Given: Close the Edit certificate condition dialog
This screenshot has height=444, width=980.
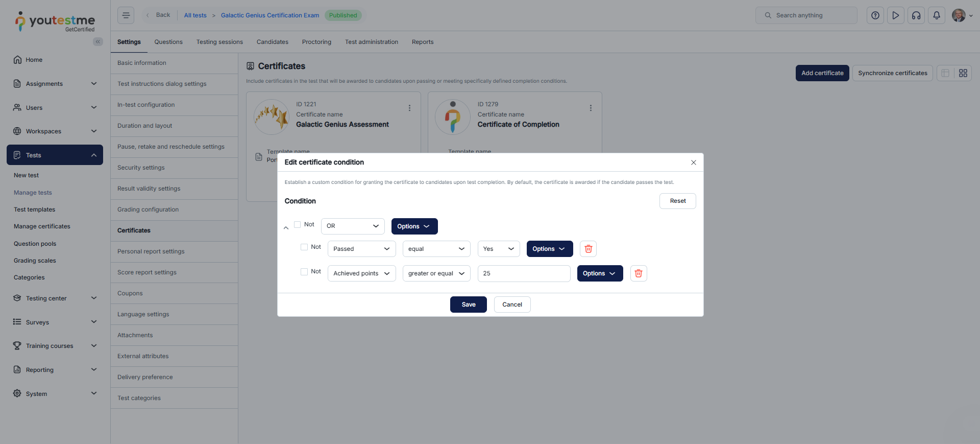Looking at the screenshot, I should pos(693,162).
